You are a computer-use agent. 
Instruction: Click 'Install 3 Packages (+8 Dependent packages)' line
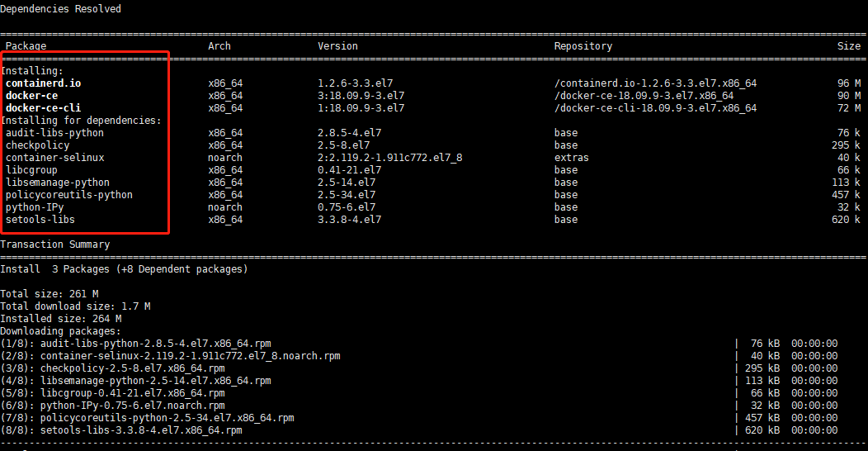pos(124,269)
